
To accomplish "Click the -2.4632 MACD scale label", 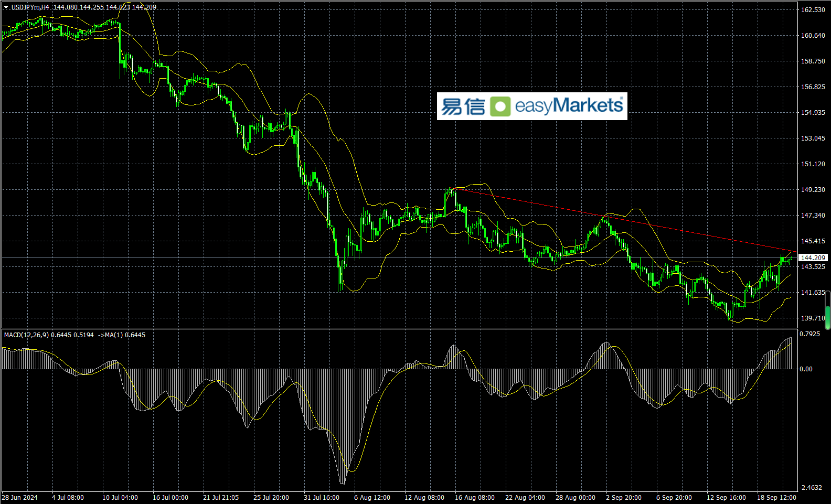I will [x=811, y=487].
